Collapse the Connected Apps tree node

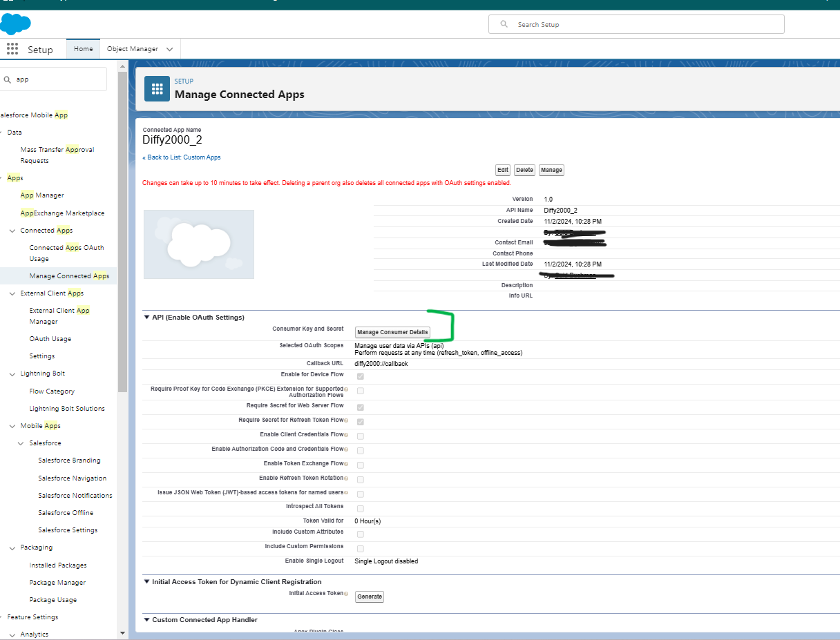pos(12,231)
